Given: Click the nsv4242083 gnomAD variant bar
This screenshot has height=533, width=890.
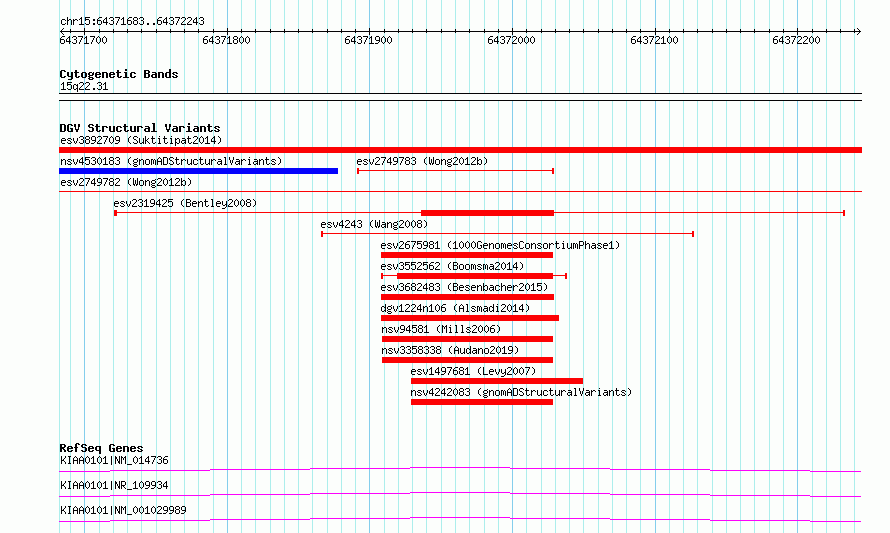Looking at the screenshot, I should point(482,402).
